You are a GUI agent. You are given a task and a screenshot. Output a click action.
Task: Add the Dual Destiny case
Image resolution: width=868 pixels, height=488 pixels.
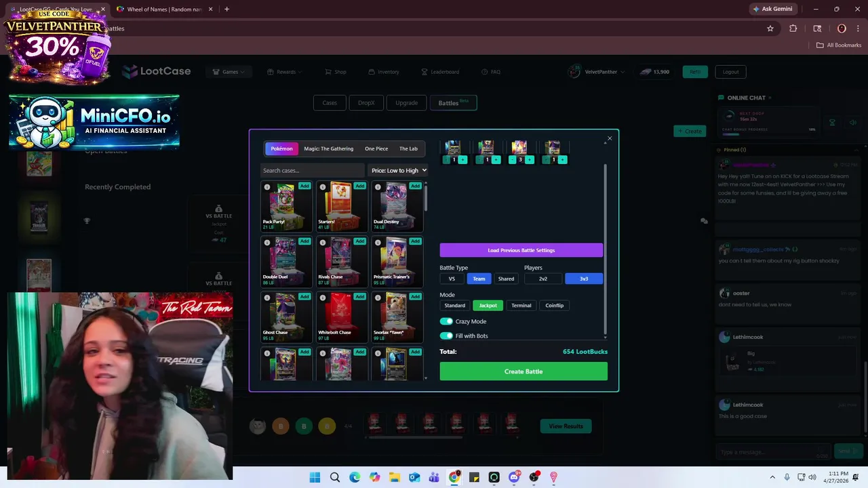pyautogui.click(x=416, y=186)
